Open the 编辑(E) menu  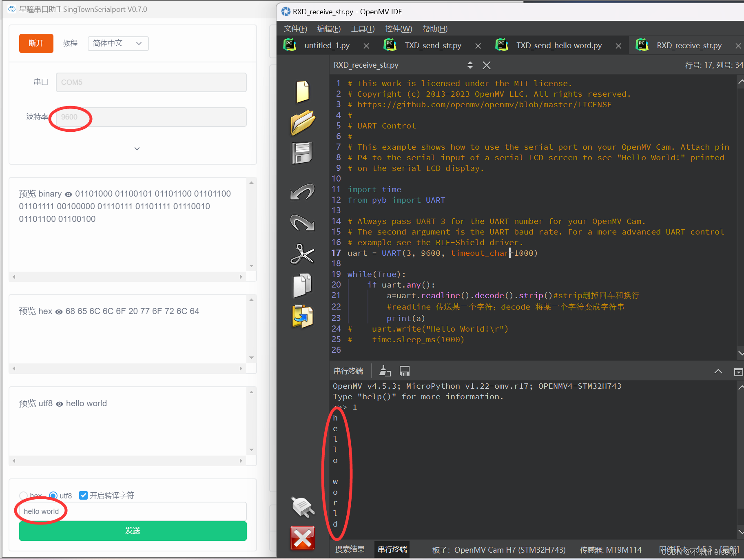(x=329, y=29)
